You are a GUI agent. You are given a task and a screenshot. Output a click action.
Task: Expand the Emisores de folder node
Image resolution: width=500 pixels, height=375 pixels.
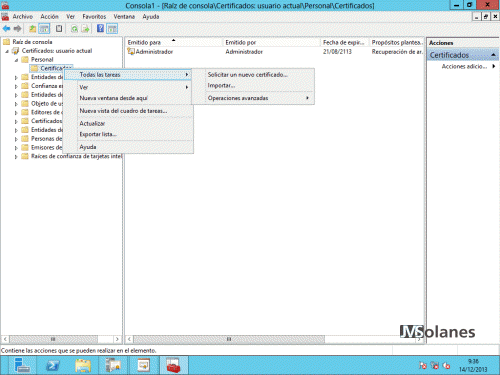[16, 148]
